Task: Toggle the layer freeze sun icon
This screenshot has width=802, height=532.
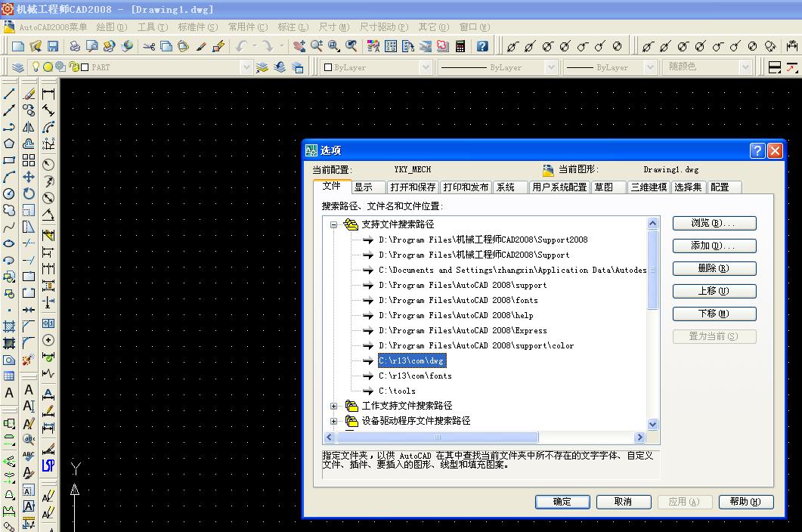Action: (48, 66)
